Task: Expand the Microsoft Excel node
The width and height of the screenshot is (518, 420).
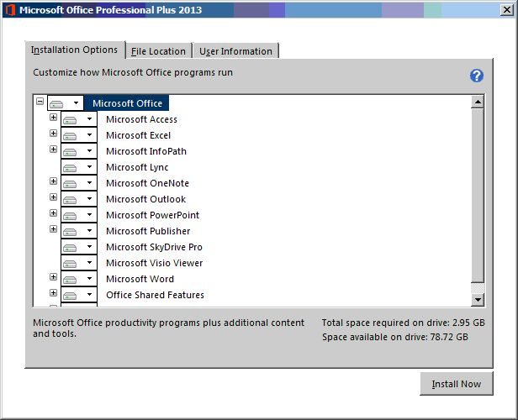Action: coord(53,133)
